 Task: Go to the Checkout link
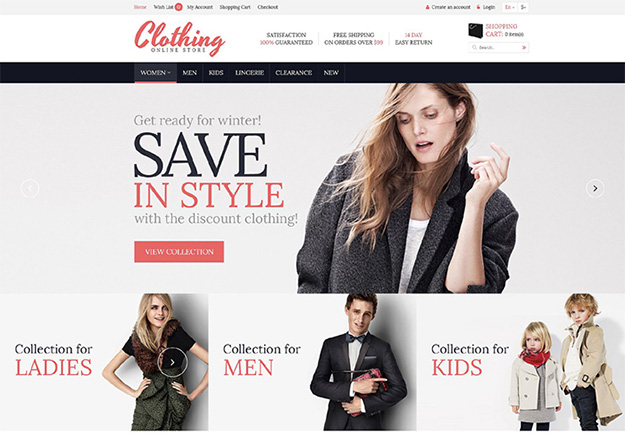[x=268, y=7]
